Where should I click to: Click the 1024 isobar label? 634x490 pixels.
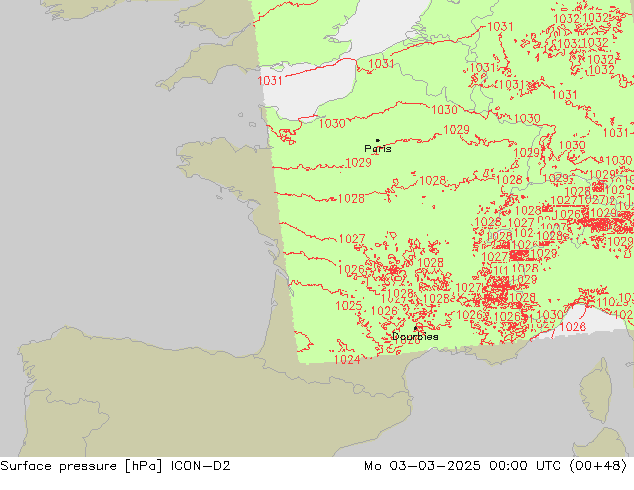pos(347,359)
